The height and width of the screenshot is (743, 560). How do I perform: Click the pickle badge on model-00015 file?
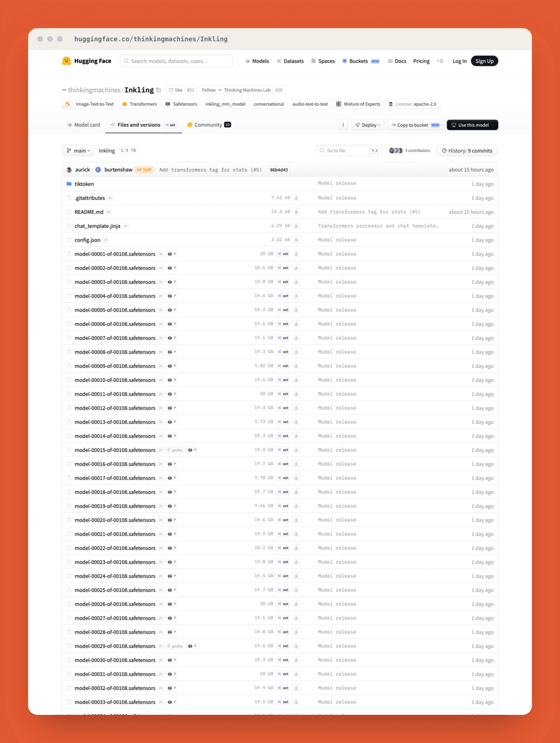tap(175, 450)
